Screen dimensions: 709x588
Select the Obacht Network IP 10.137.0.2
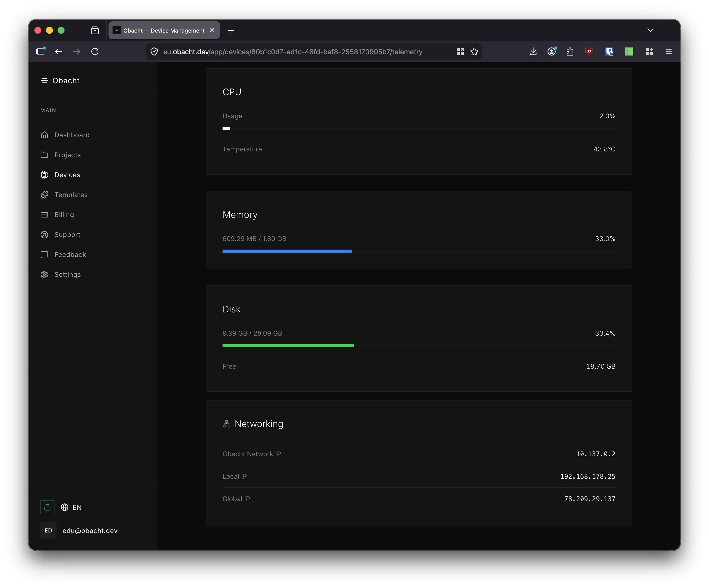tap(595, 454)
